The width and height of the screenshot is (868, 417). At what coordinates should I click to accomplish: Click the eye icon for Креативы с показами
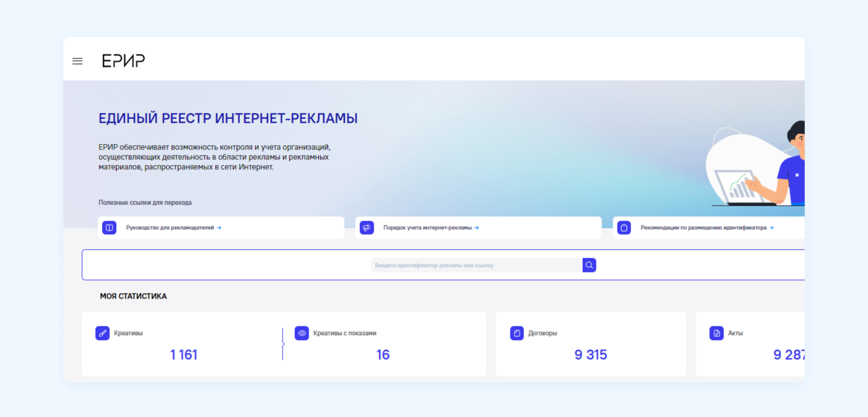(x=302, y=333)
